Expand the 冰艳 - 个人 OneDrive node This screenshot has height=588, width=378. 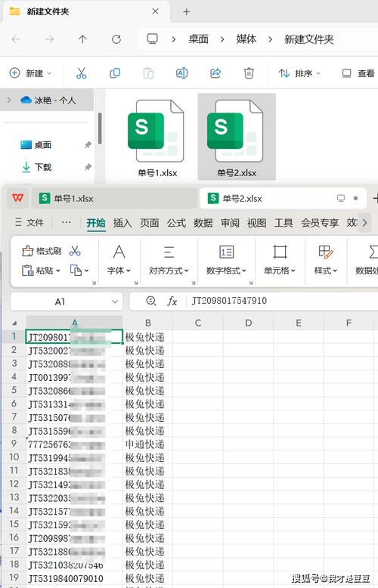[9, 100]
